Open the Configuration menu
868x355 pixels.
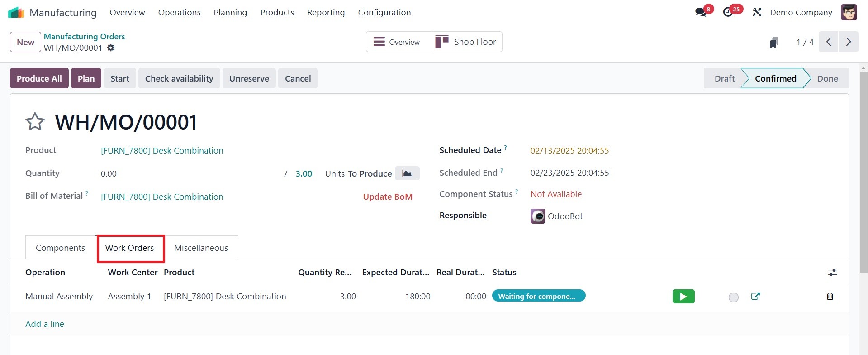[384, 12]
